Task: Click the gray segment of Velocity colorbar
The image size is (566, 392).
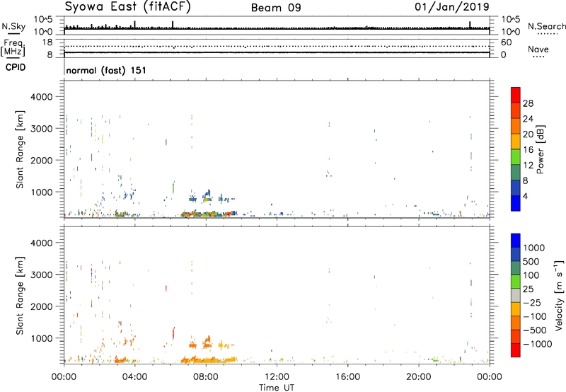Action: pos(516,295)
